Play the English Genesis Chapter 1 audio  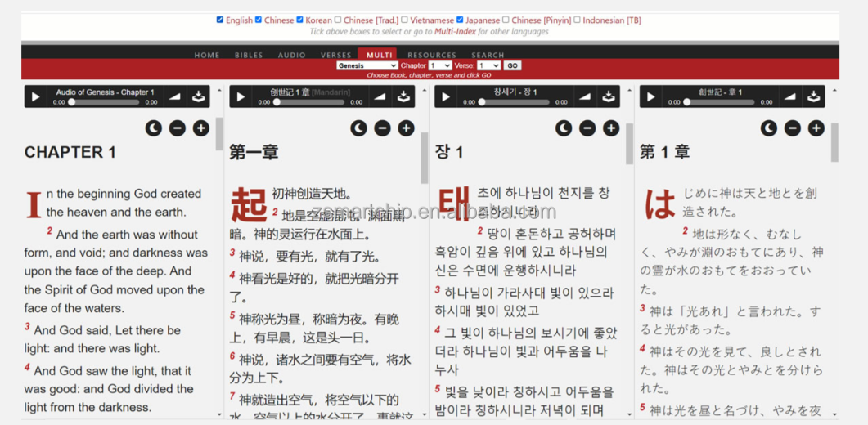coord(35,96)
